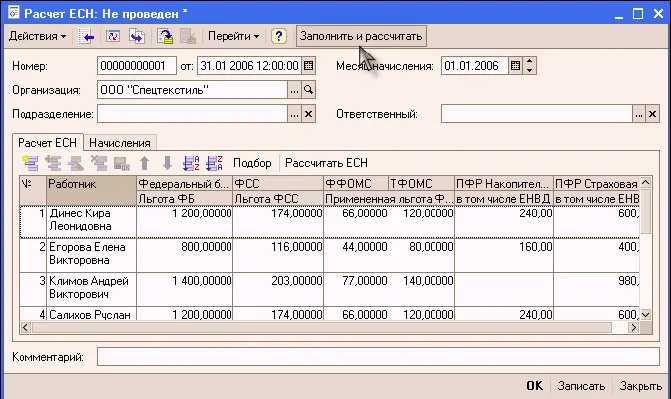671x399 pixels.
Task: Clear the Подразделение field with X button
Action: (x=308, y=114)
